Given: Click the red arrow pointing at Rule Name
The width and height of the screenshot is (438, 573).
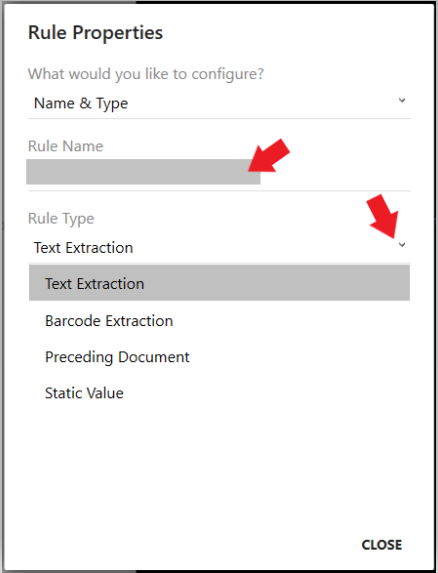Looking at the screenshot, I should [x=269, y=156].
